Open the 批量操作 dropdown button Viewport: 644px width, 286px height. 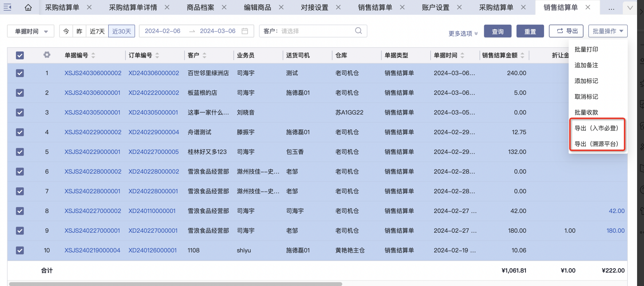point(607,31)
